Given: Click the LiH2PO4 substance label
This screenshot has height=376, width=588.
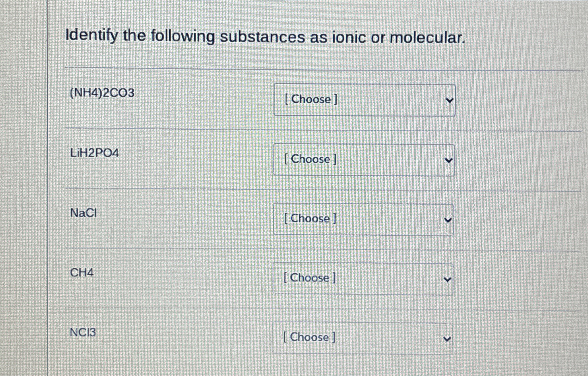Looking at the screenshot, I should [94, 153].
